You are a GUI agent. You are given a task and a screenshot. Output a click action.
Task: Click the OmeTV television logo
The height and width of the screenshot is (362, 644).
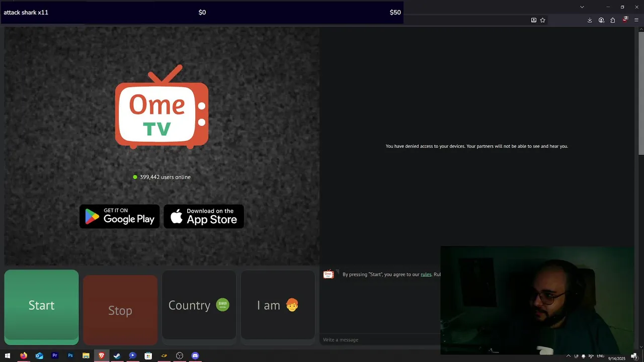(162, 107)
